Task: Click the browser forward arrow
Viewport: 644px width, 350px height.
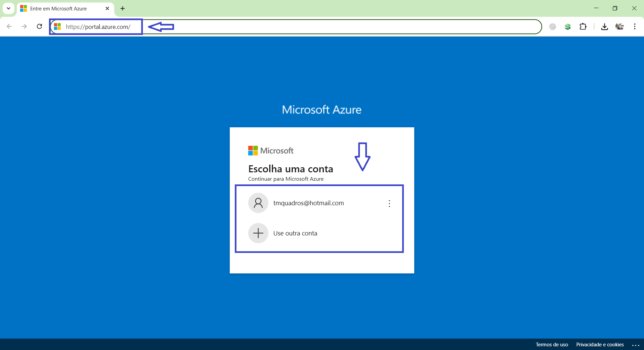Action: tap(24, 27)
